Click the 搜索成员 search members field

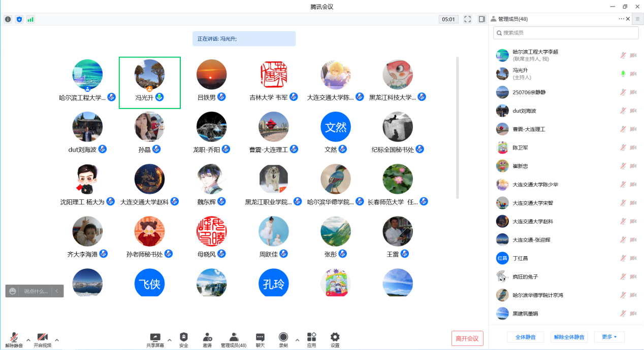[566, 32]
